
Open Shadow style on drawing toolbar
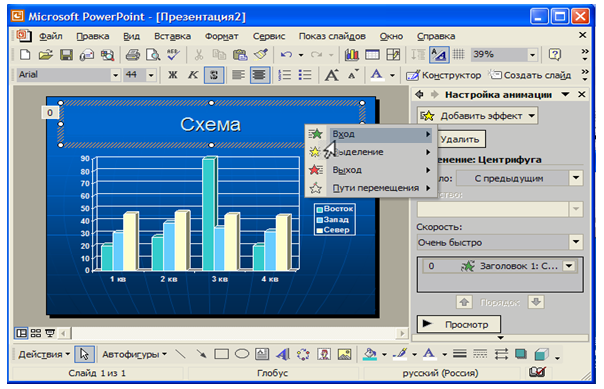pyautogui.click(x=521, y=354)
